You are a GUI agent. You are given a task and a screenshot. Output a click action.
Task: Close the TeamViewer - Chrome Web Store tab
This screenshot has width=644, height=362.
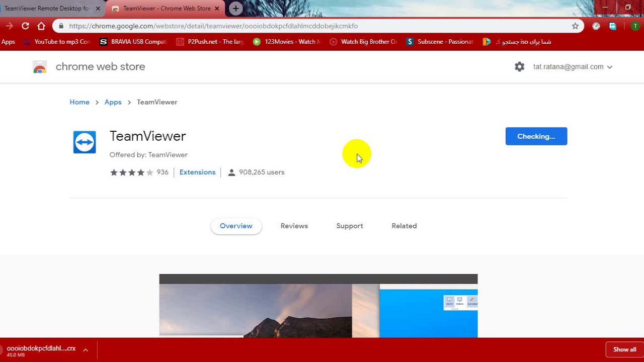[x=217, y=9]
